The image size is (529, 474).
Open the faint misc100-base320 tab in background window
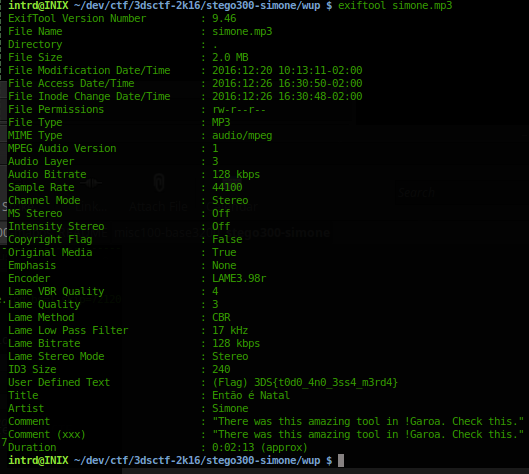click(x=166, y=233)
